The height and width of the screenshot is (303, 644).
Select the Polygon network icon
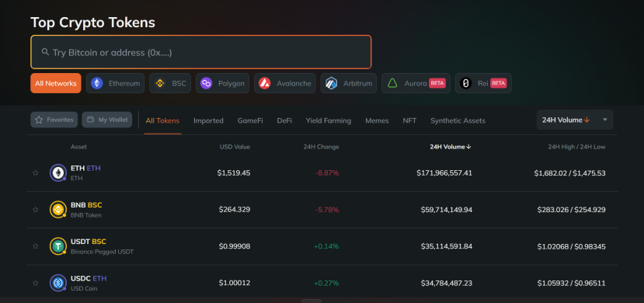point(206,83)
